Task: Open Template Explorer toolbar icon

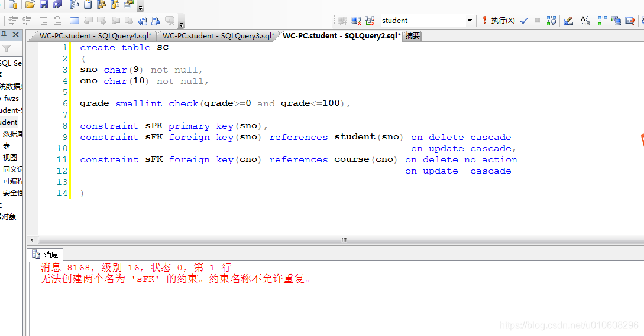Action: click(115, 5)
